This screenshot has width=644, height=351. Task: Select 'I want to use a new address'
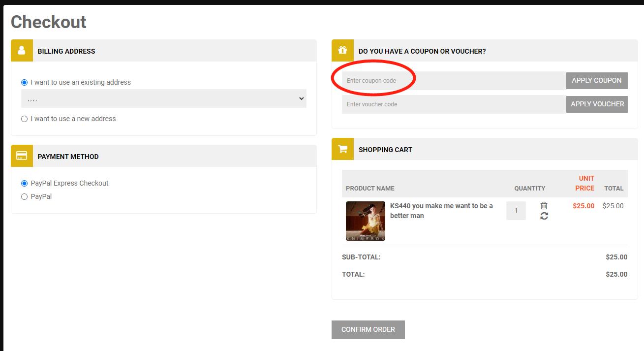coord(24,119)
